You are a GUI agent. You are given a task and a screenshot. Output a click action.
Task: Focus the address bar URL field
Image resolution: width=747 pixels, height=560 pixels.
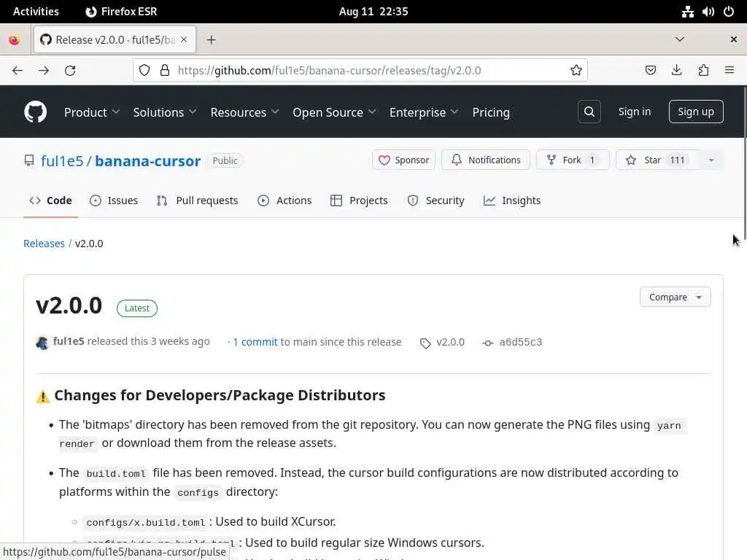(365, 70)
